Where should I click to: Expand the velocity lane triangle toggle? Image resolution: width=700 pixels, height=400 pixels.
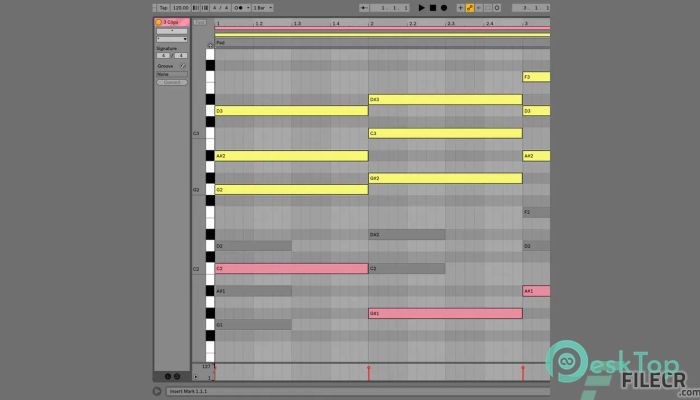click(x=196, y=377)
